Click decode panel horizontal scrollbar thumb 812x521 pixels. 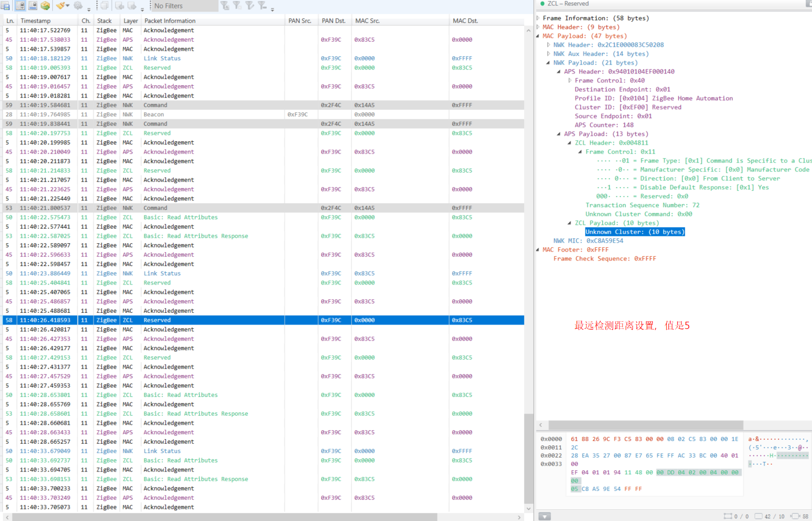tap(646, 425)
